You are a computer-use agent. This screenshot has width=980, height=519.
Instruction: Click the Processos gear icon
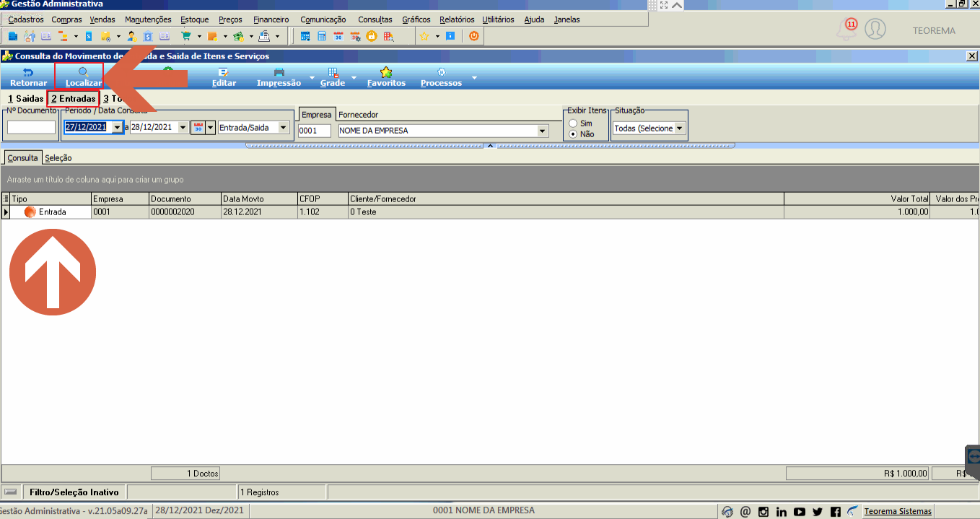click(x=441, y=72)
